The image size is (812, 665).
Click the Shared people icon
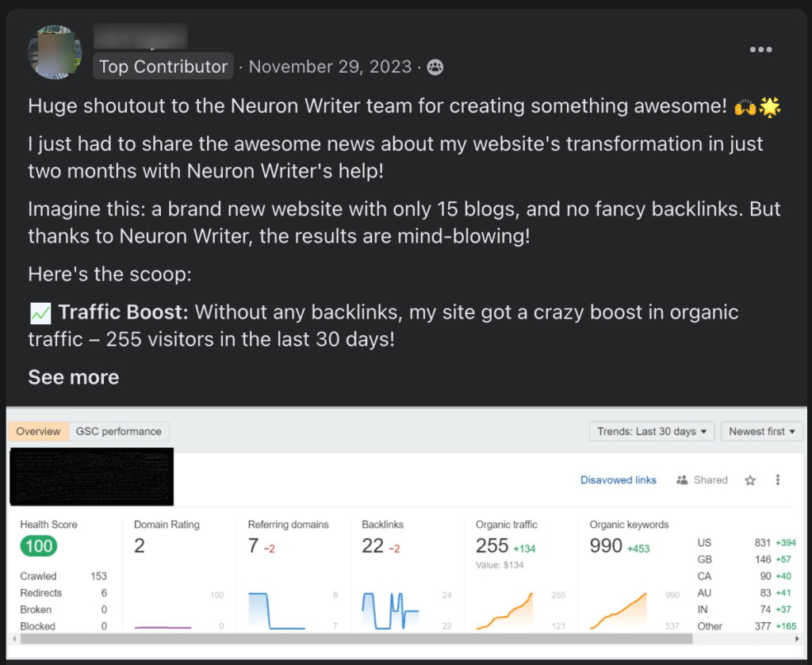(x=682, y=480)
